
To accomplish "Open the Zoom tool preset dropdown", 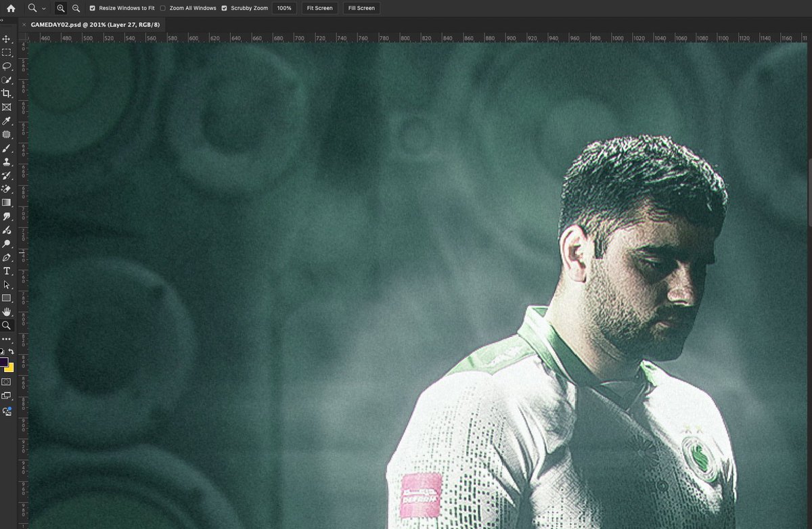I will click(43, 8).
